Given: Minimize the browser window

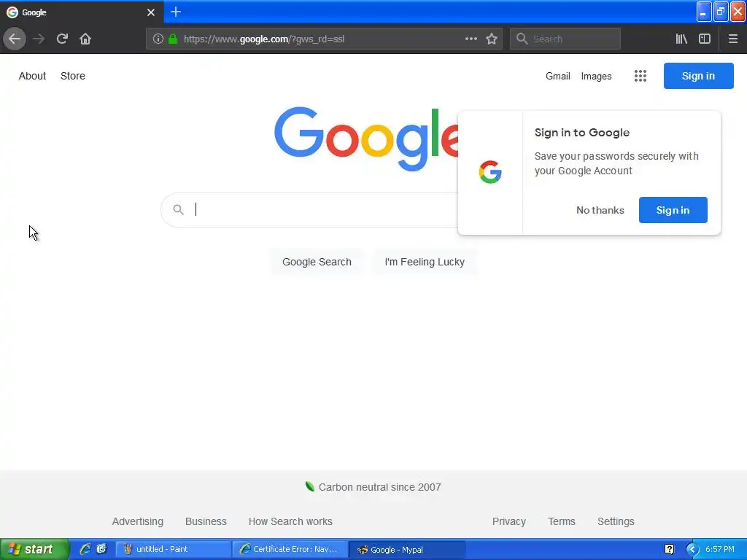Looking at the screenshot, I should pos(704,12).
